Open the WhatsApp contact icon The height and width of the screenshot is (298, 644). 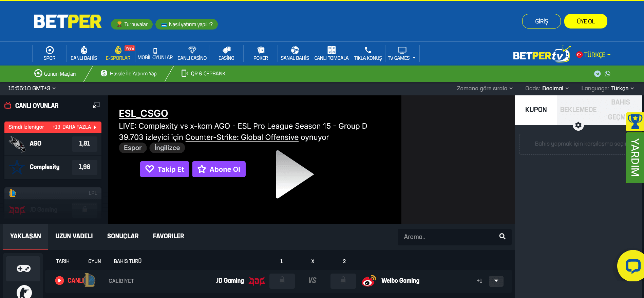[x=607, y=74]
